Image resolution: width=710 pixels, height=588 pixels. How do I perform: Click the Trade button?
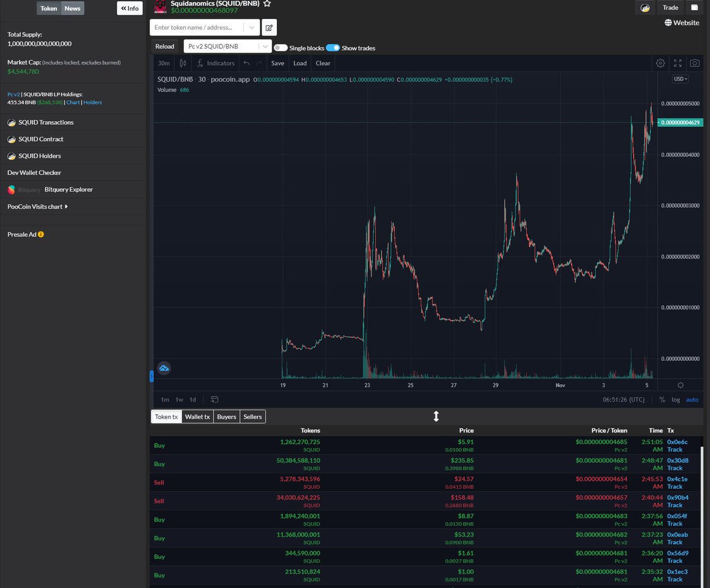point(670,8)
